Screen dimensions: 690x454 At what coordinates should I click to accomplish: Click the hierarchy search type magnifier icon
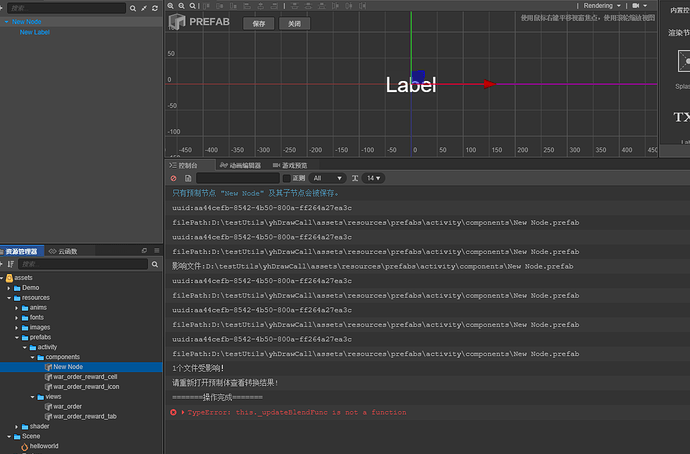[132, 8]
